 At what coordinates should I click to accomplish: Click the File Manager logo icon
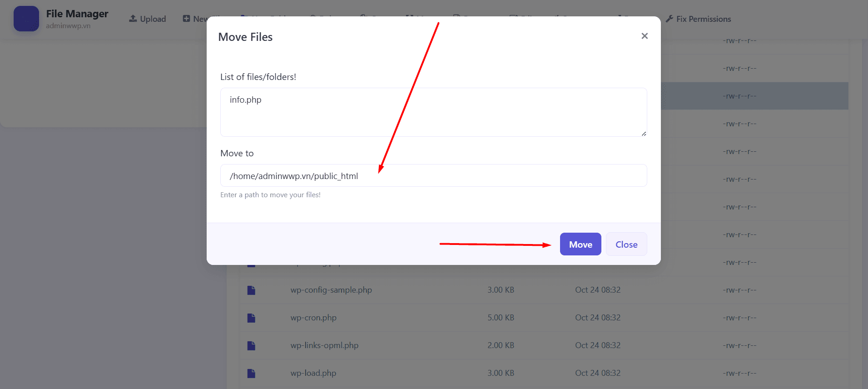(x=26, y=19)
